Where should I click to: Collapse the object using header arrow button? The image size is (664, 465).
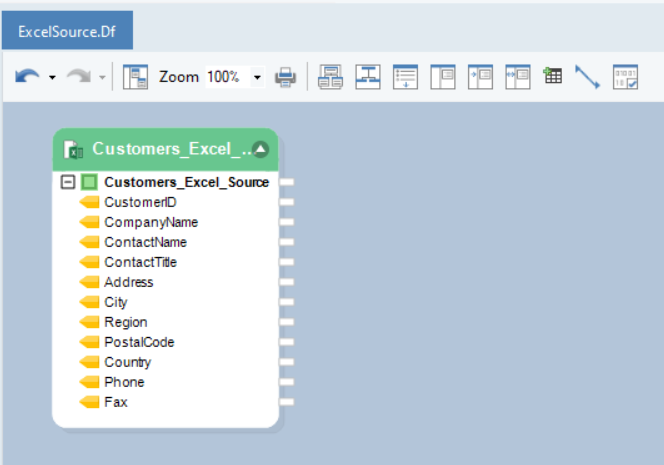(260, 149)
